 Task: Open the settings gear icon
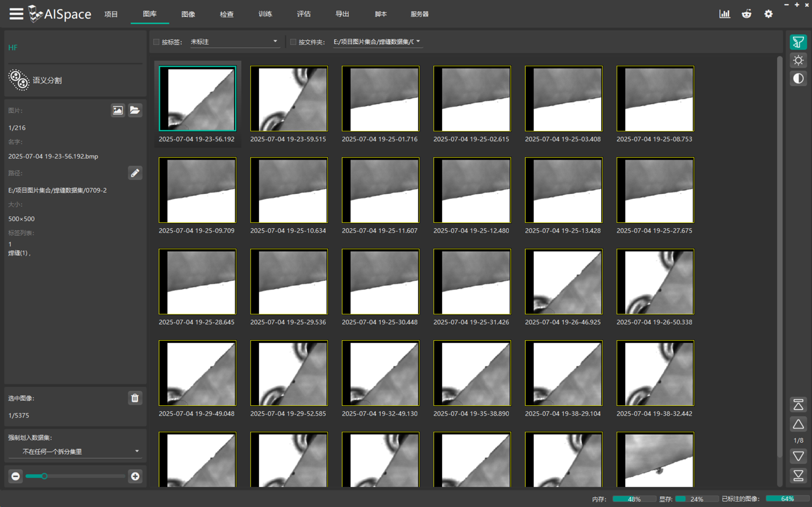pos(768,14)
